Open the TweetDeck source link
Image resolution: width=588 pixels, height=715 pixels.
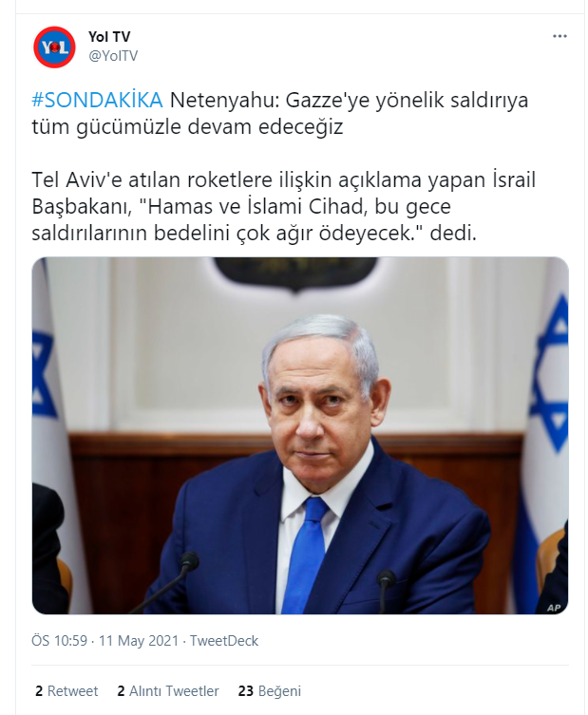click(x=224, y=641)
